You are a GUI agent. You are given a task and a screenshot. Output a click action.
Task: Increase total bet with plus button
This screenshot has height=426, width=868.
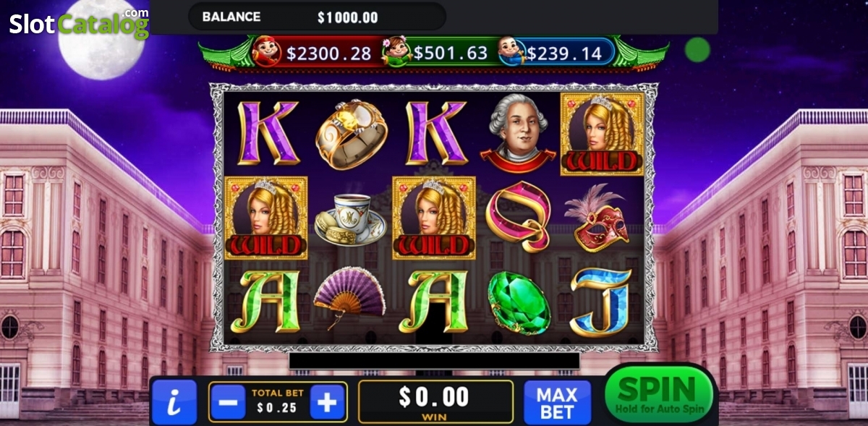327,403
